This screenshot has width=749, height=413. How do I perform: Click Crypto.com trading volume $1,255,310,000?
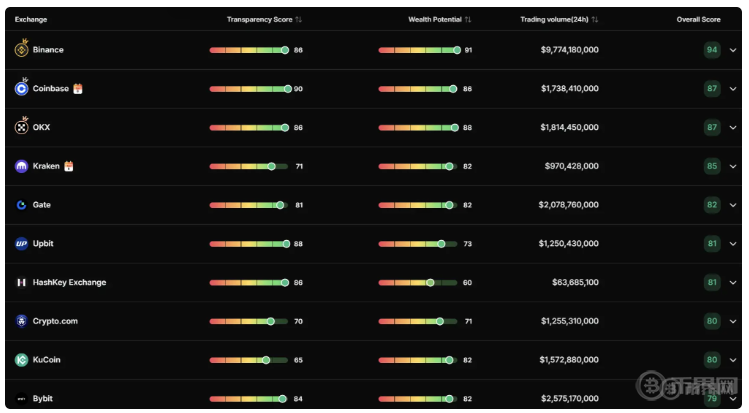(x=569, y=321)
